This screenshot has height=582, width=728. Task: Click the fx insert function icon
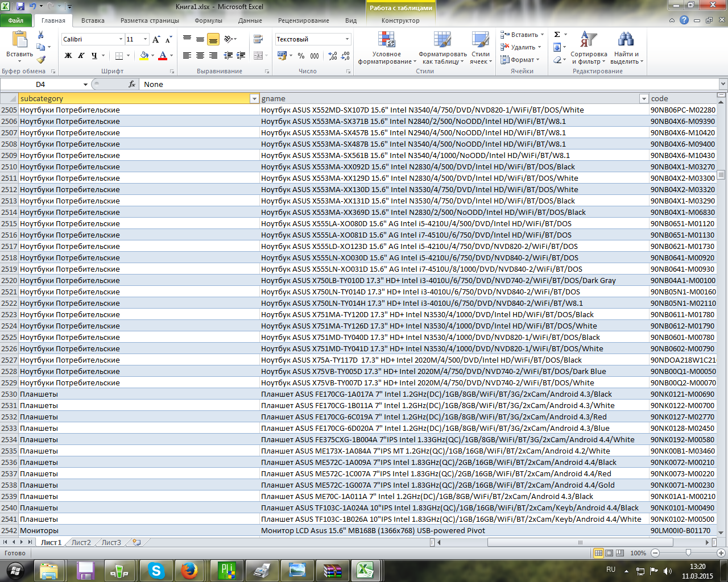(132, 84)
